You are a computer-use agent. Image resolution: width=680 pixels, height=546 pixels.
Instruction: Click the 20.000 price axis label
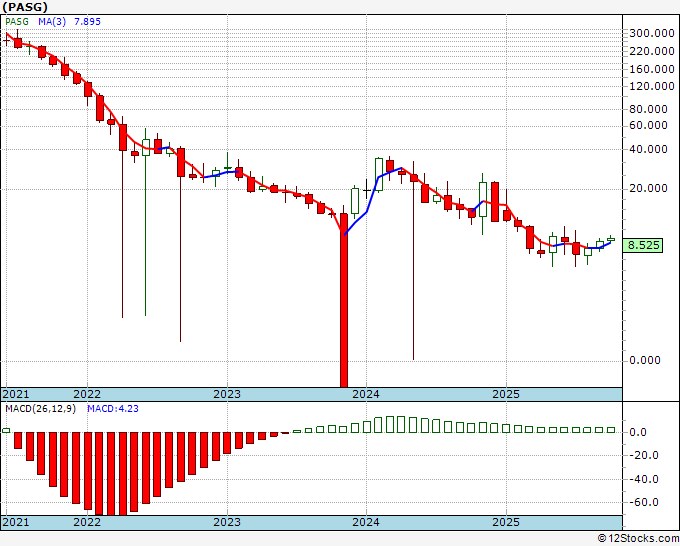648,188
